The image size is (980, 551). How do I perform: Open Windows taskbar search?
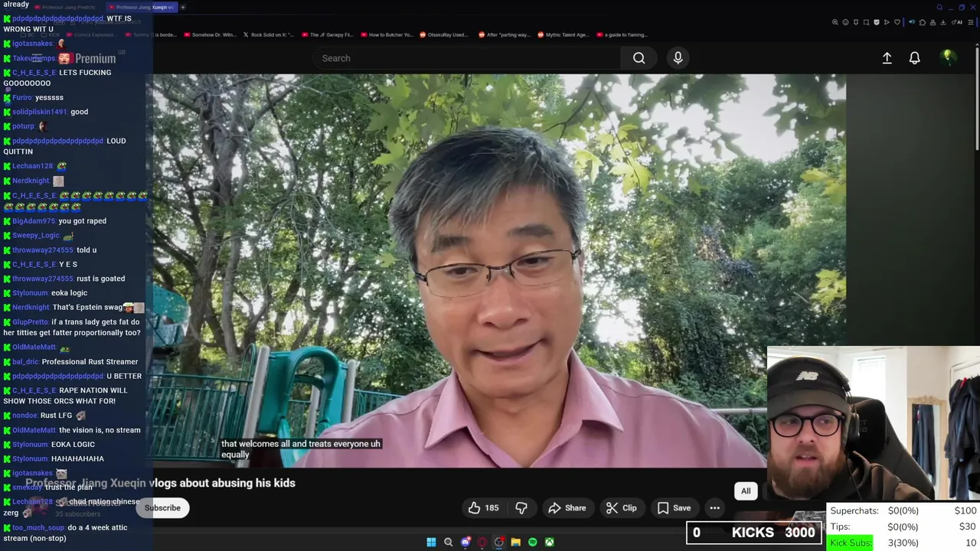click(x=448, y=542)
